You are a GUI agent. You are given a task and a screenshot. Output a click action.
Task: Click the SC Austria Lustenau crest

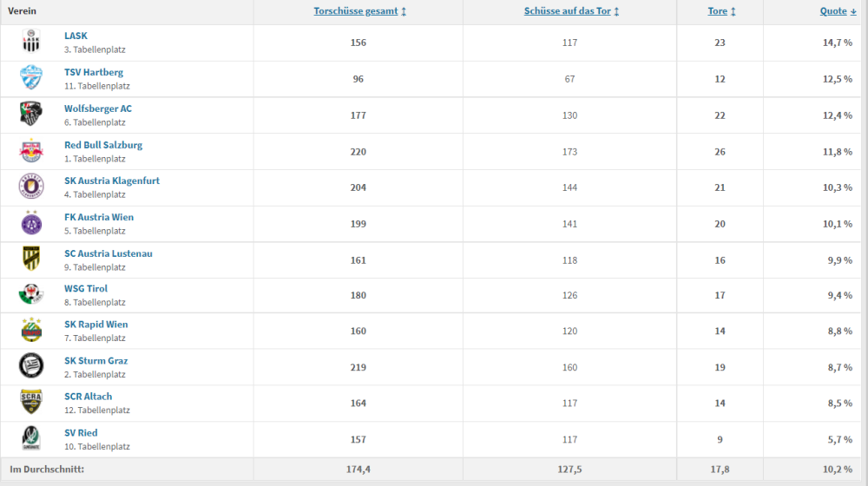[31, 259]
